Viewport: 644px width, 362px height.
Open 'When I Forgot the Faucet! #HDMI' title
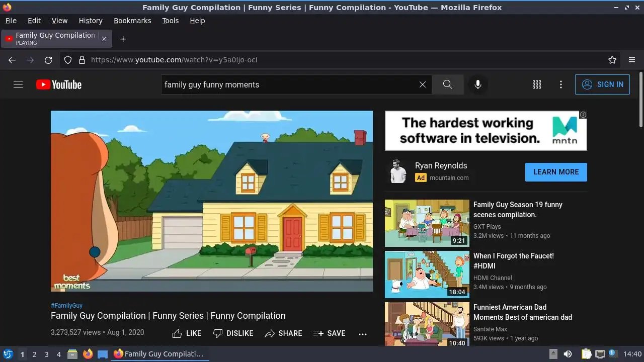tap(514, 261)
